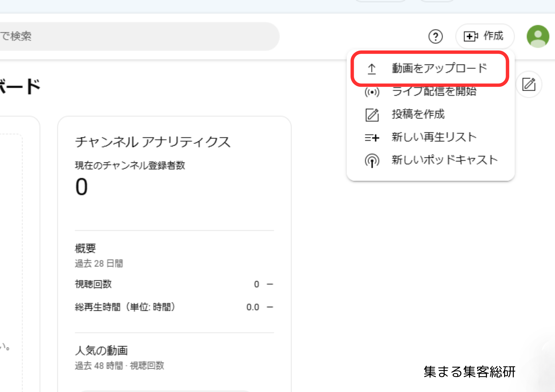Viewport: 555px width, 392px height.
Task: Click the 作成 create button
Action: click(485, 36)
